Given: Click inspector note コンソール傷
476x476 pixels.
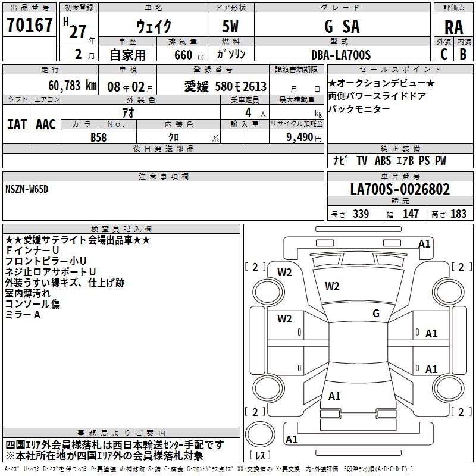Looking at the screenshot, I should [33, 304].
